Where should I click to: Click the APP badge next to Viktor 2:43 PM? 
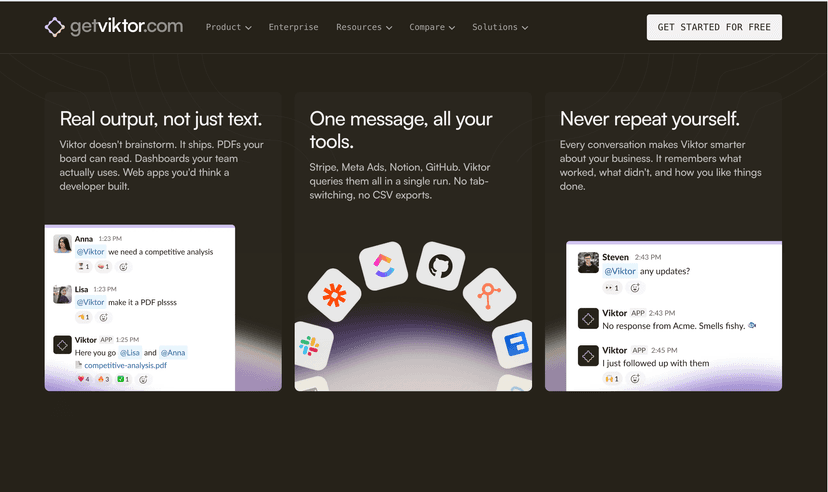pos(638,313)
